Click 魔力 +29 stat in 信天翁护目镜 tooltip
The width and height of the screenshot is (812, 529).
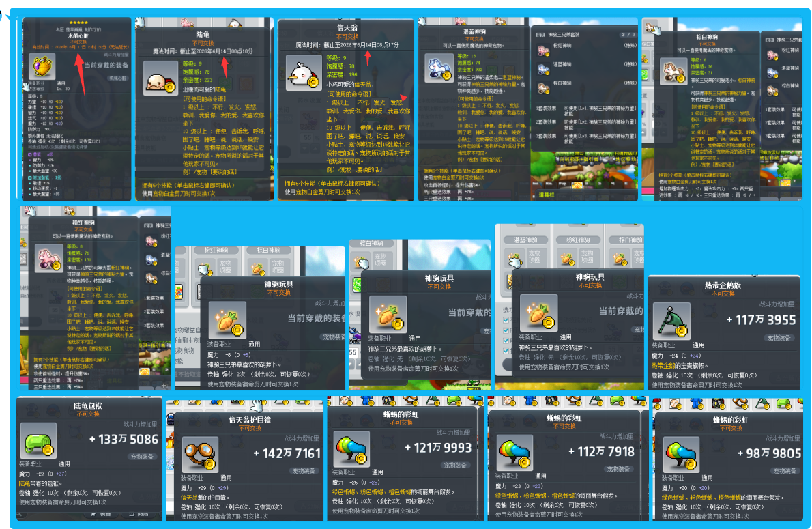[x=205, y=488]
